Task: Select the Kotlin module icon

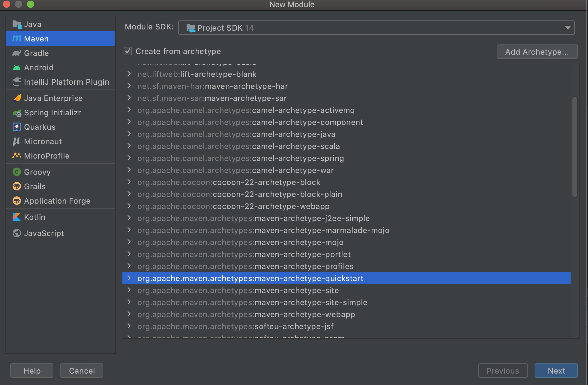Action: (17, 217)
